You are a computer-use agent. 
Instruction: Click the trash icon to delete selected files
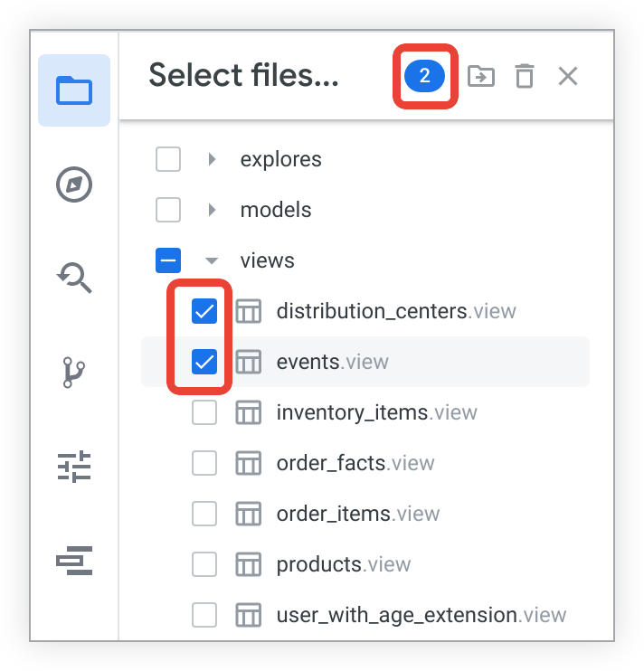coord(524,77)
